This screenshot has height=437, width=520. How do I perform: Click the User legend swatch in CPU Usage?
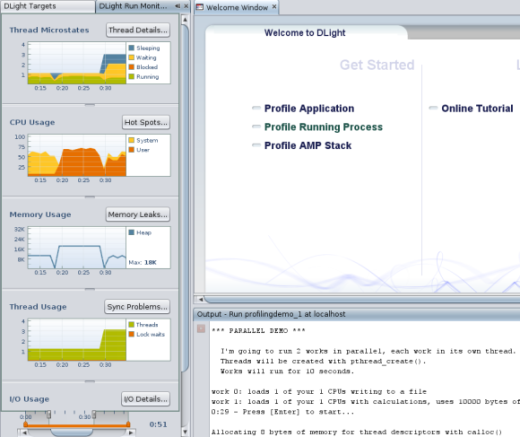tap(131, 150)
